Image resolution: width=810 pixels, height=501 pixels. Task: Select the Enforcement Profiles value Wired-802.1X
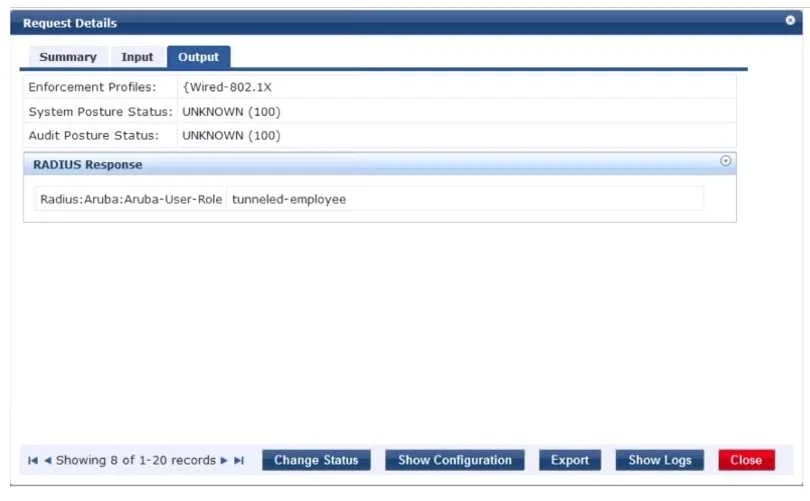click(227, 87)
